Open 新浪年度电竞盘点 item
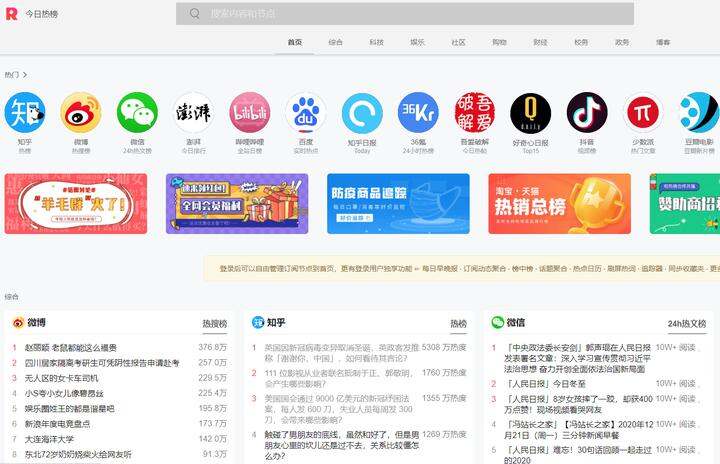 (x=57, y=424)
